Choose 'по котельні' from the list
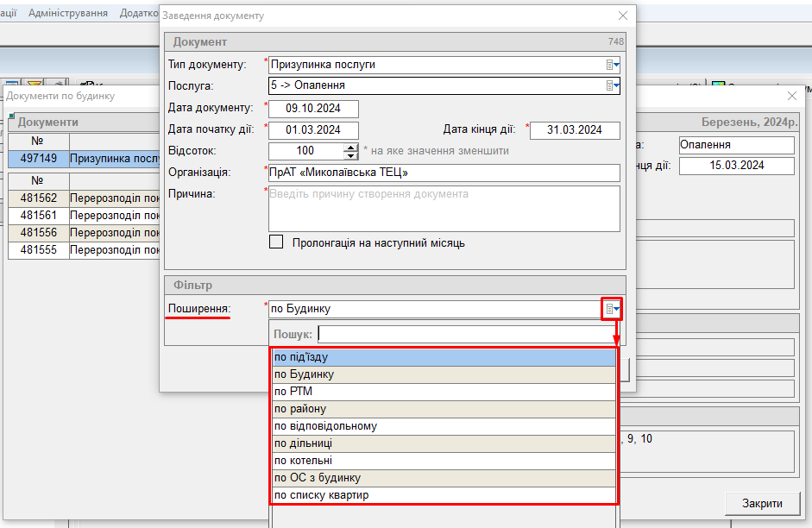 pos(444,461)
